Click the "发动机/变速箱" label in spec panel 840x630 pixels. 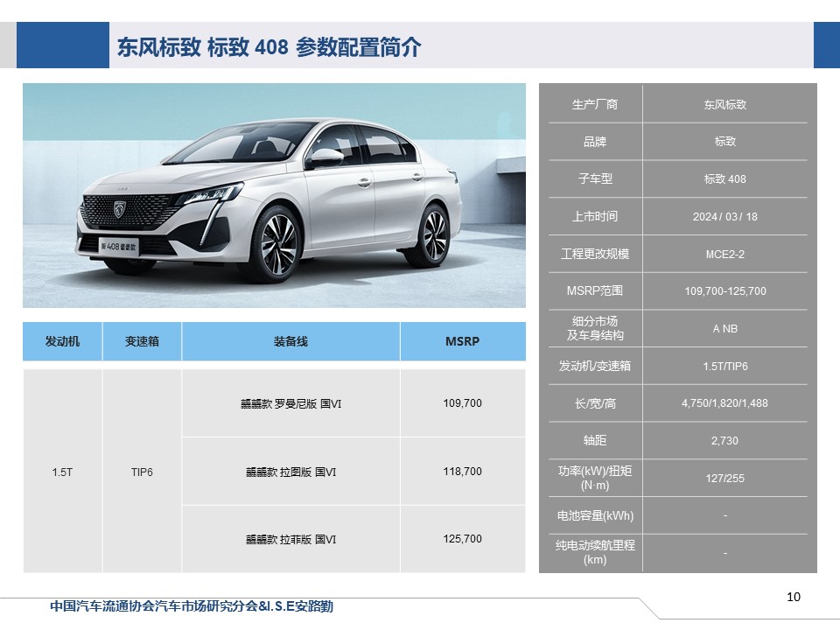coord(595,366)
